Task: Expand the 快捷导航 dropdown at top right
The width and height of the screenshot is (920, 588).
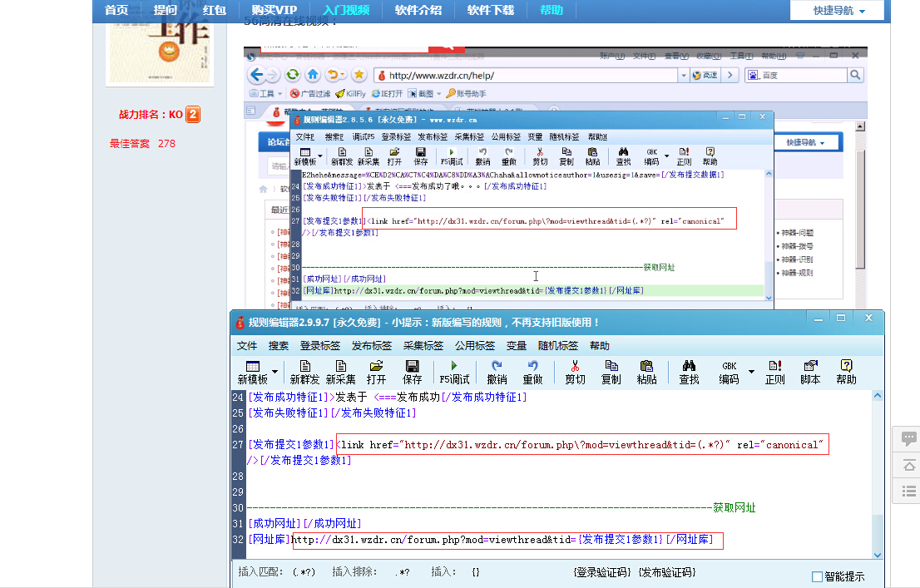Action: [837, 11]
